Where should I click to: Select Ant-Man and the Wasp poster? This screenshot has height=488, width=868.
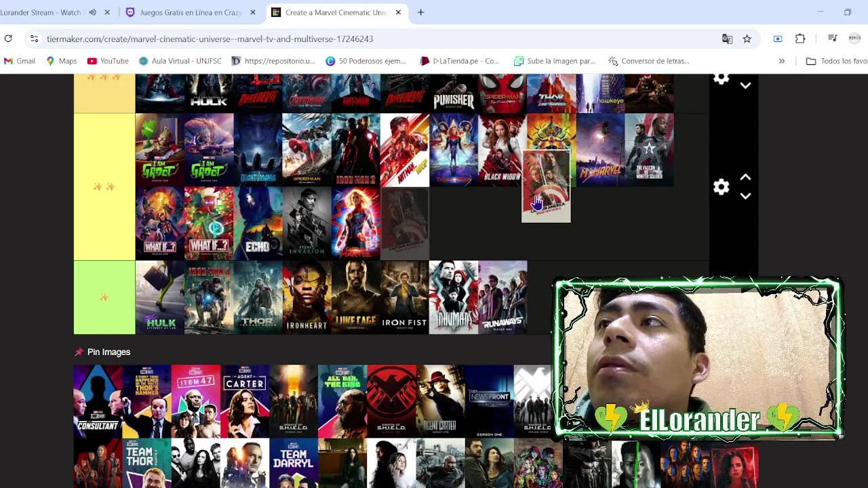(405, 150)
